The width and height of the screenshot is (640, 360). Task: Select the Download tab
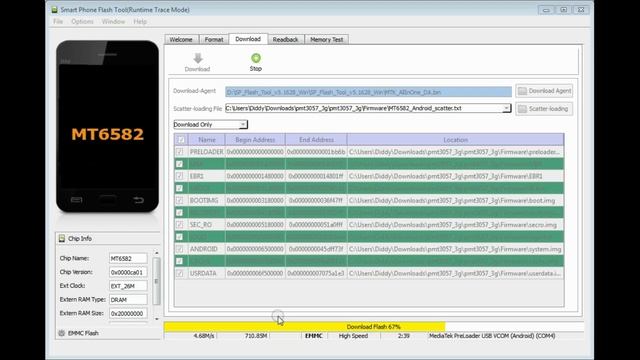(248, 39)
